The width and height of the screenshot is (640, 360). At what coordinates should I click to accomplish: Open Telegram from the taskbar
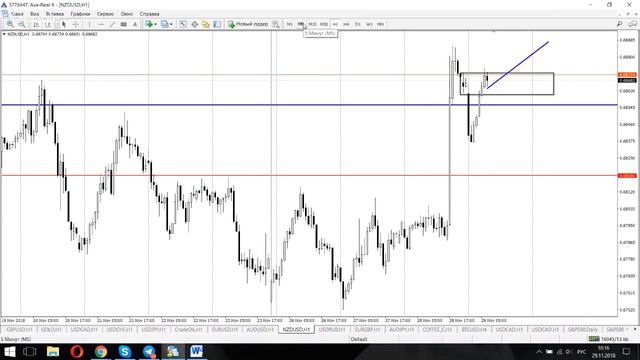click(x=149, y=351)
